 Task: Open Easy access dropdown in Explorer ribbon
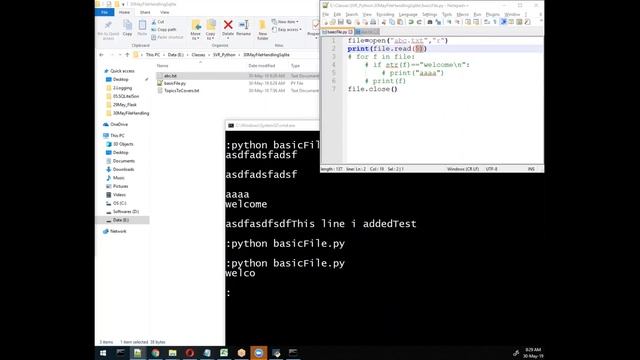287,29
